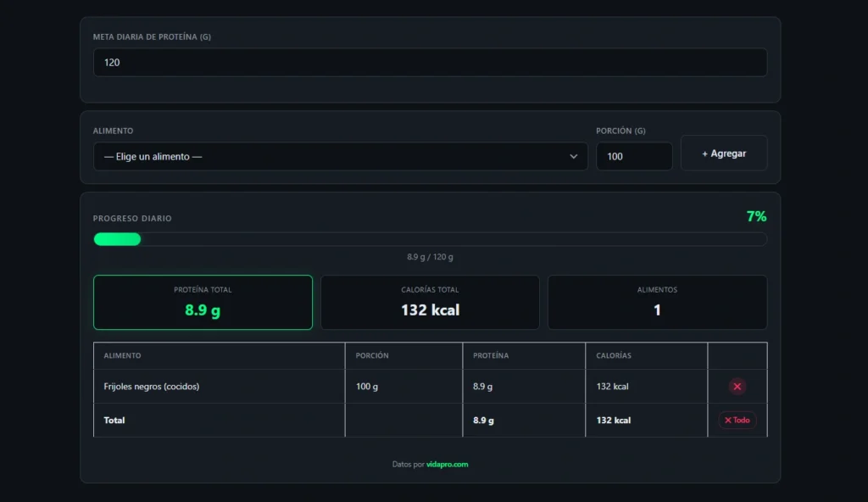
Task: Click the Progreso Diario section heading
Action: [132, 218]
